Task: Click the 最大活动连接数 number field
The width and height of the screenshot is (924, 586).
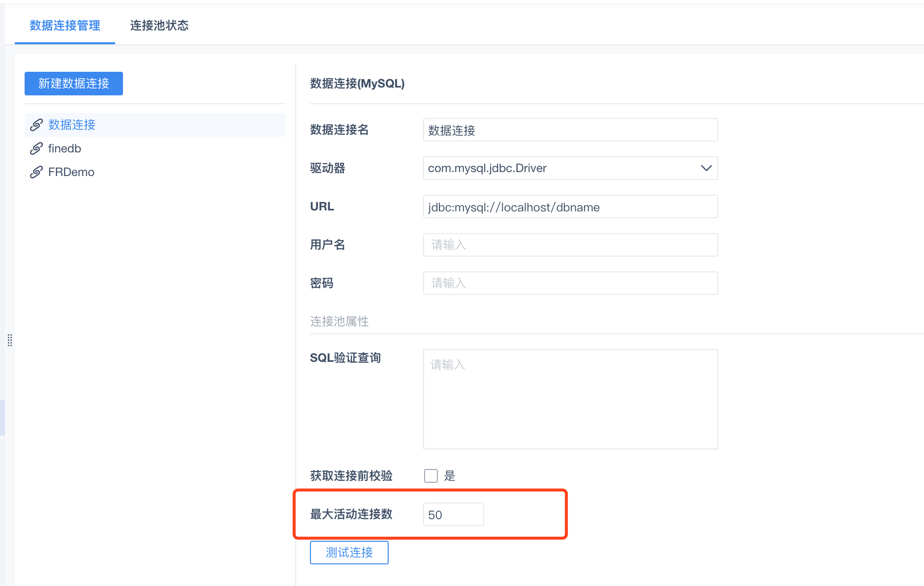Action: (x=453, y=514)
